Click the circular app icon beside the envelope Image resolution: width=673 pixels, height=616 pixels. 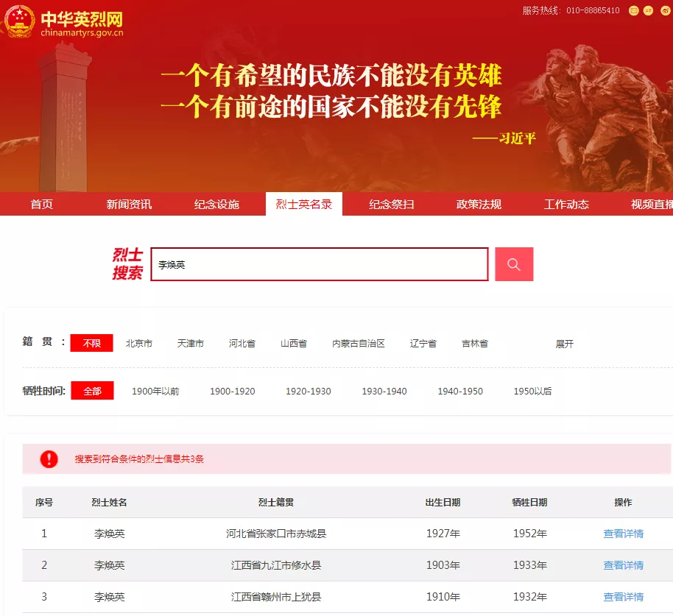tap(649, 10)
